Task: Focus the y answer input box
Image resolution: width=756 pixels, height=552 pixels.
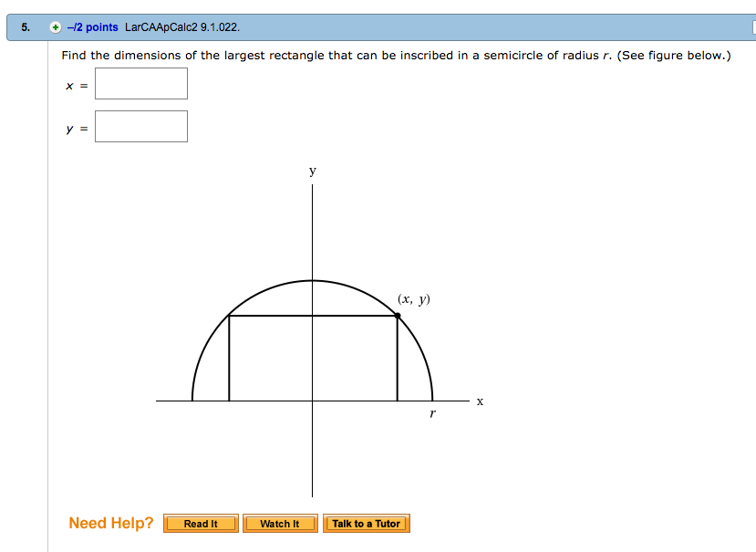Action: pyautogui.click(x=141, y=127)
